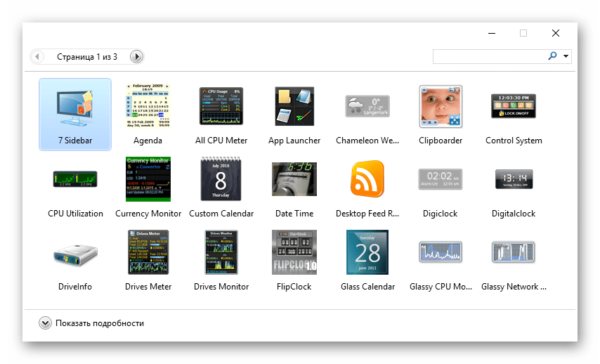The height and width of the screenshot is (364, 600).
Task: Click the gadget search input field
Action: [x=488, y=56]
